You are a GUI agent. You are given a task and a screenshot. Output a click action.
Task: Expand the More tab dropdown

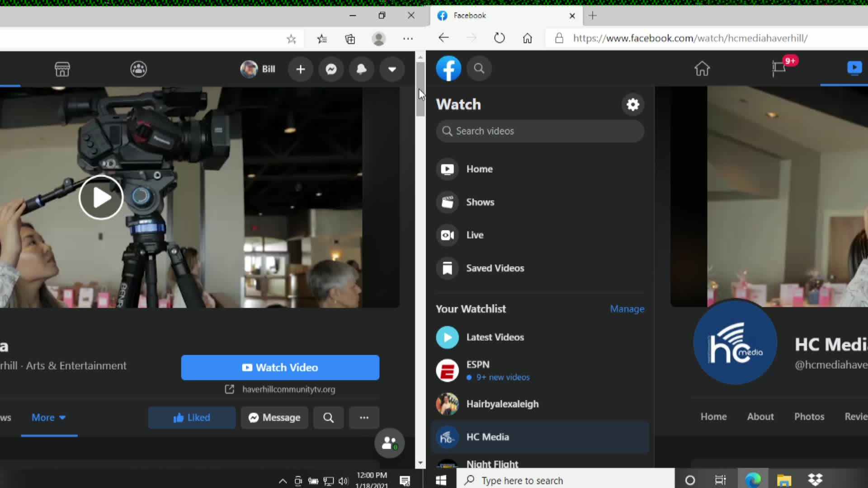[49, 418]
